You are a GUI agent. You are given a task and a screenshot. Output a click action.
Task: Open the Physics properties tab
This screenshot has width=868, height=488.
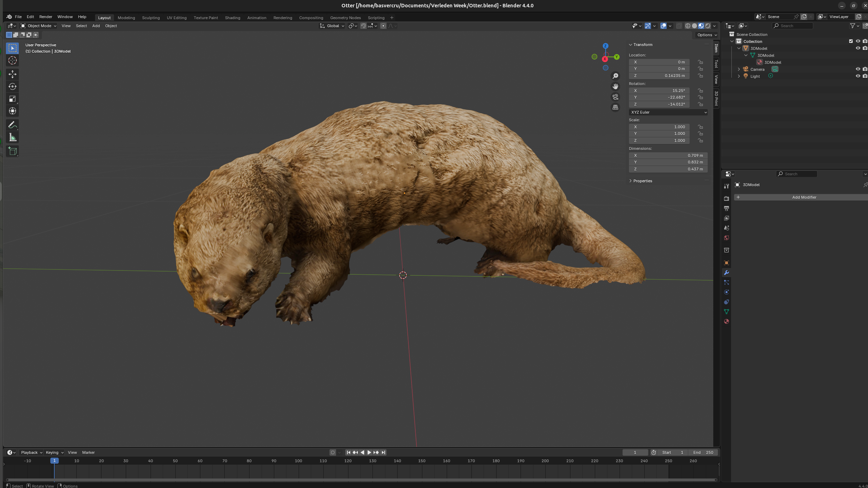pos(727,292)
